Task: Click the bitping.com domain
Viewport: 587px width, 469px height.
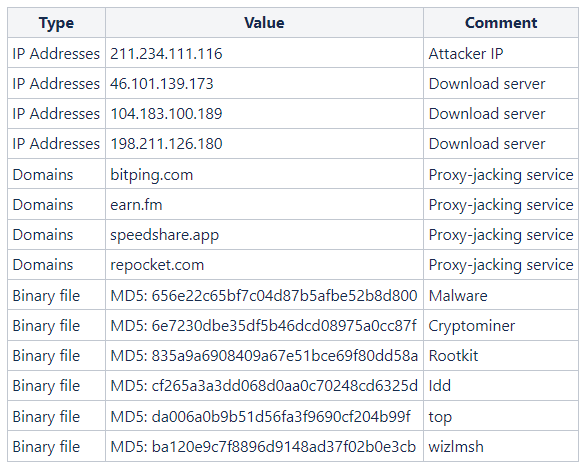Action: [152, 175]
